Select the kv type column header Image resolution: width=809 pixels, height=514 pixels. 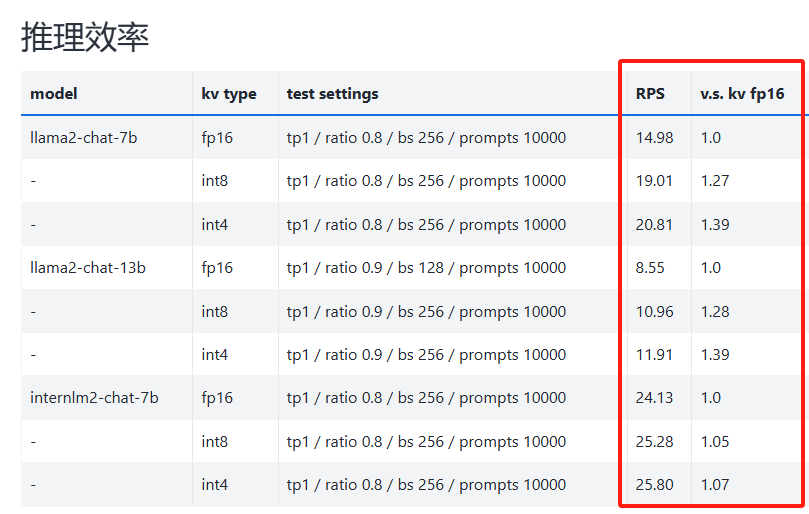point(229,94)
